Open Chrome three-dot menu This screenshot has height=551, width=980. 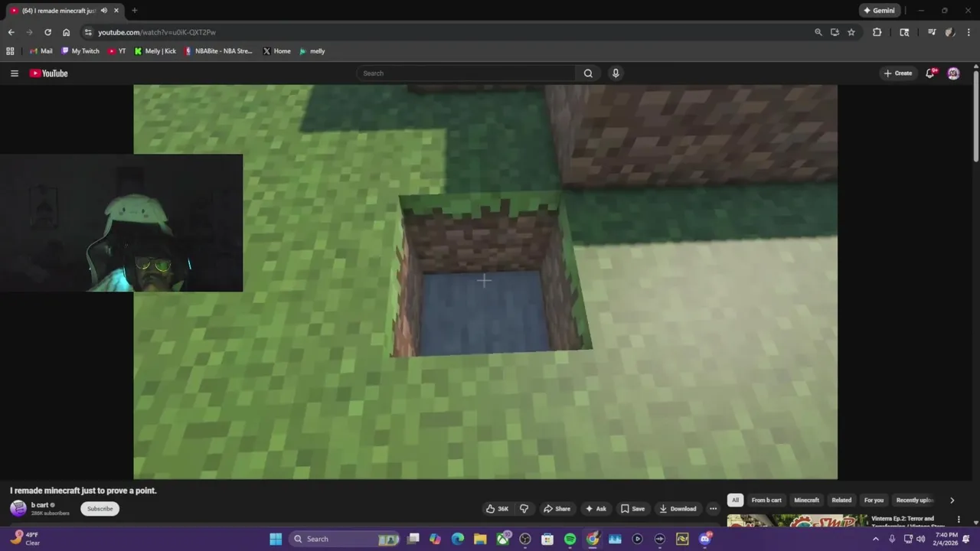(967, 32)
